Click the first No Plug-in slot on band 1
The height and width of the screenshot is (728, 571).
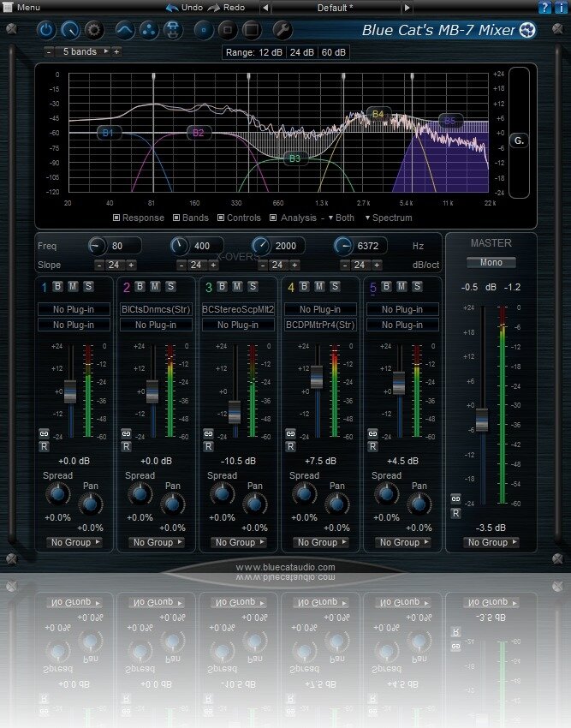point(74,309)
